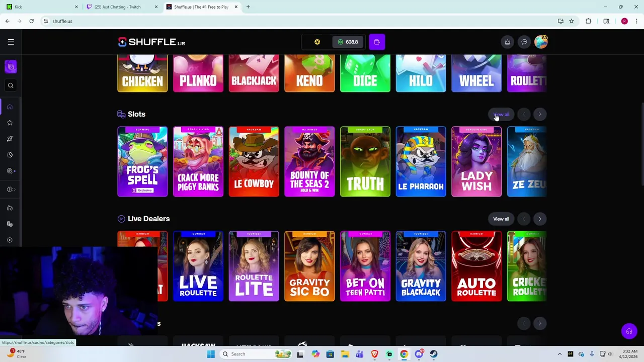Switch to the Kick browser tab
The image size is (644, 362).
(x=41, y=7)
